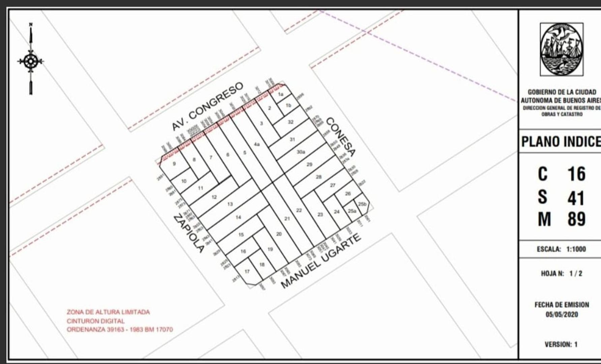Select parcel 4a in the block center
Image resolution: width=601 pixels, height=364 pixels.
point(257,144)
